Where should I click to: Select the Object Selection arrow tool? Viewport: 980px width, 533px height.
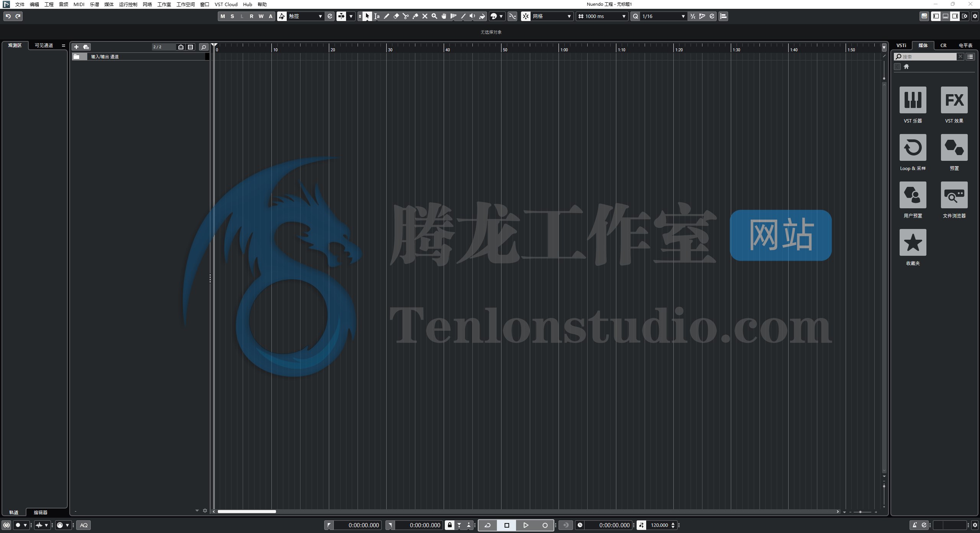367,16
